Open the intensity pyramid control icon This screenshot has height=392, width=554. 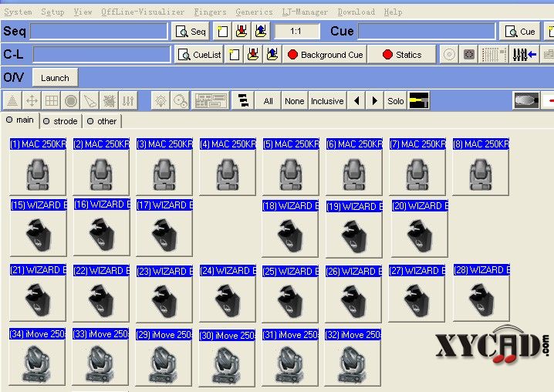pos(12,101)
